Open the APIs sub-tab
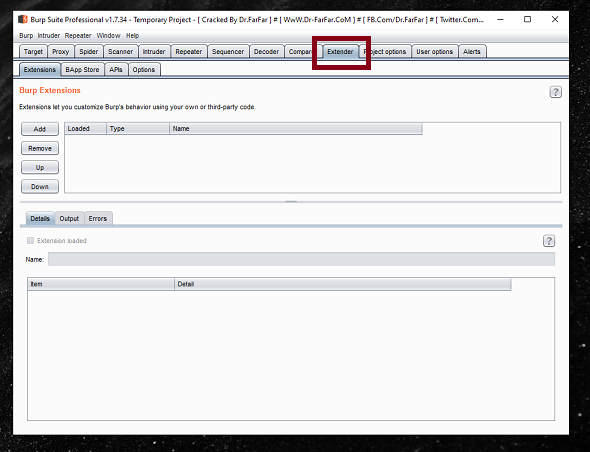Screen dimensions: 590x452 [116, 70]
